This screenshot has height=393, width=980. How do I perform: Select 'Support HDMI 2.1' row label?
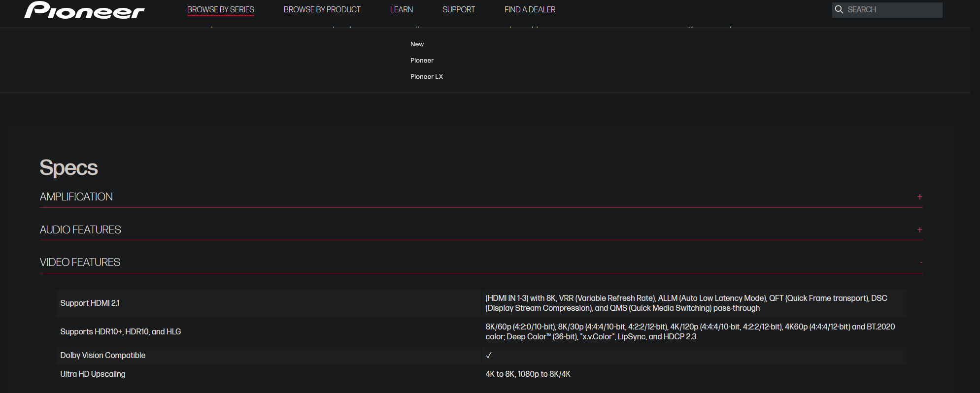90,303
